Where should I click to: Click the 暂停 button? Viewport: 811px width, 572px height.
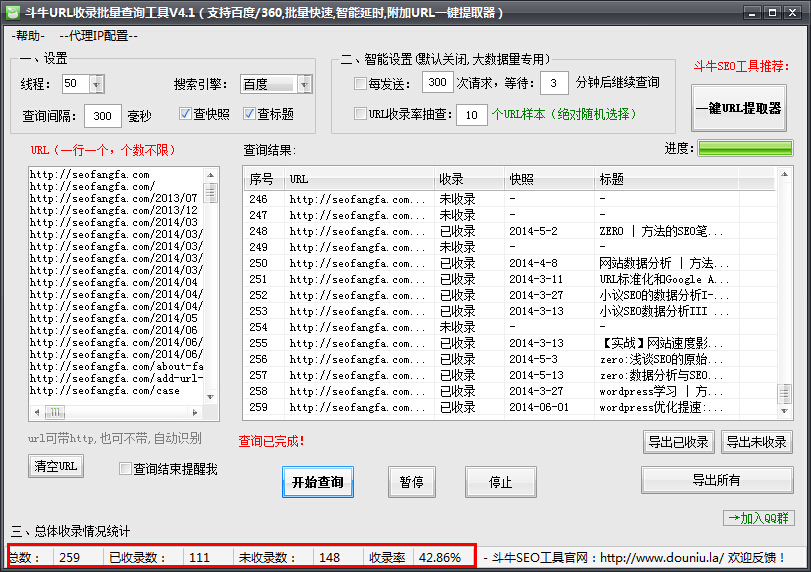(x=412, y=482)
